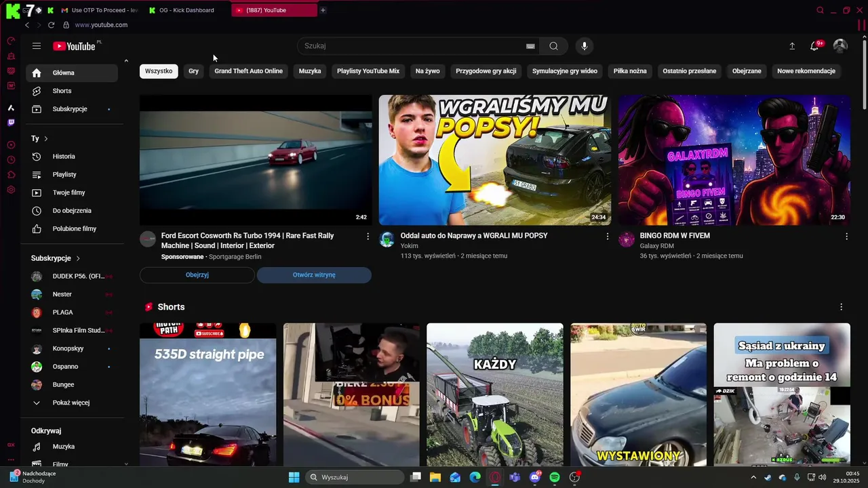Select Nowe rekomendacje chip
The height and width of the screenshot is (488, 868).
[x=806, y=71]
